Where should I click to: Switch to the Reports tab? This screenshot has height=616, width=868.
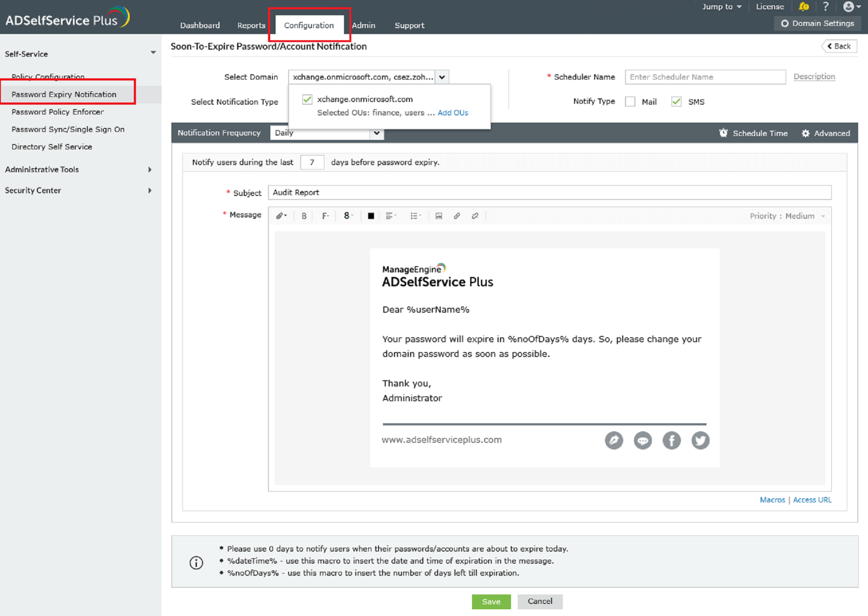pos(251,25)
